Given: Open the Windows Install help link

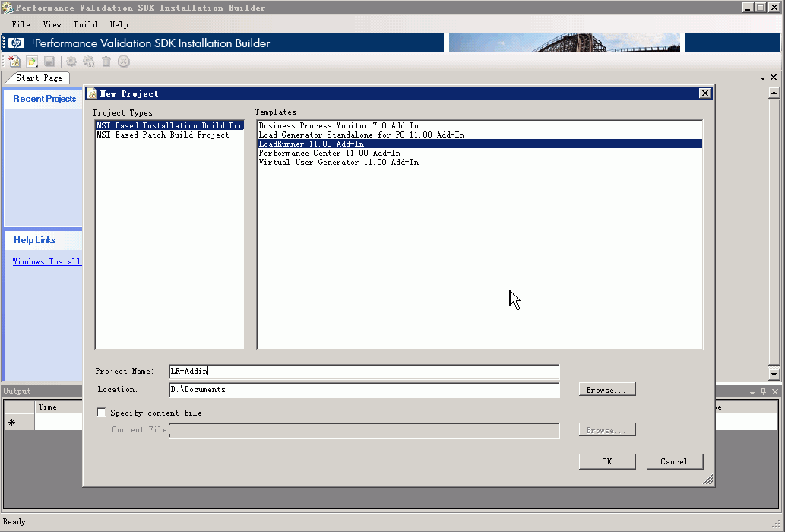Looking at the screenshot, I should tap(46, 261).
